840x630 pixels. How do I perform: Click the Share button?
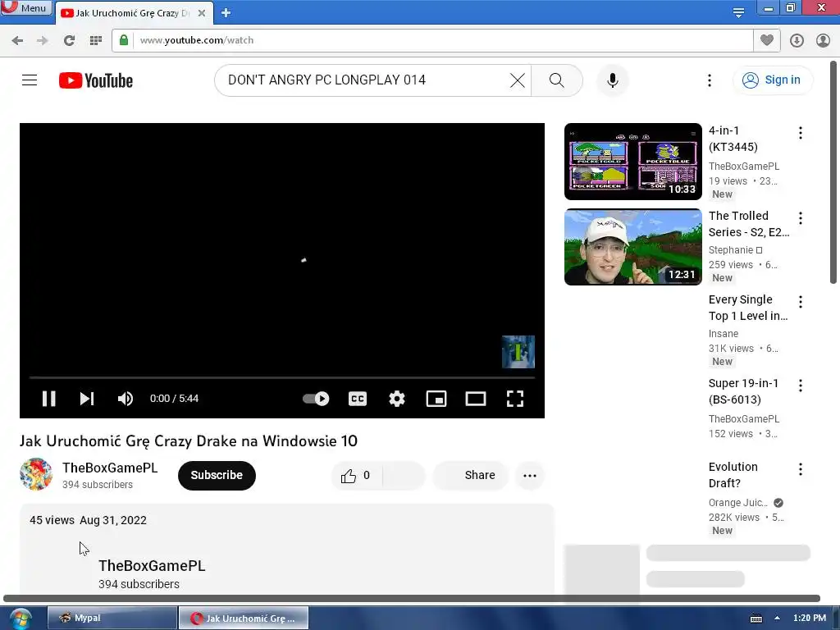[x=470, y=475]
